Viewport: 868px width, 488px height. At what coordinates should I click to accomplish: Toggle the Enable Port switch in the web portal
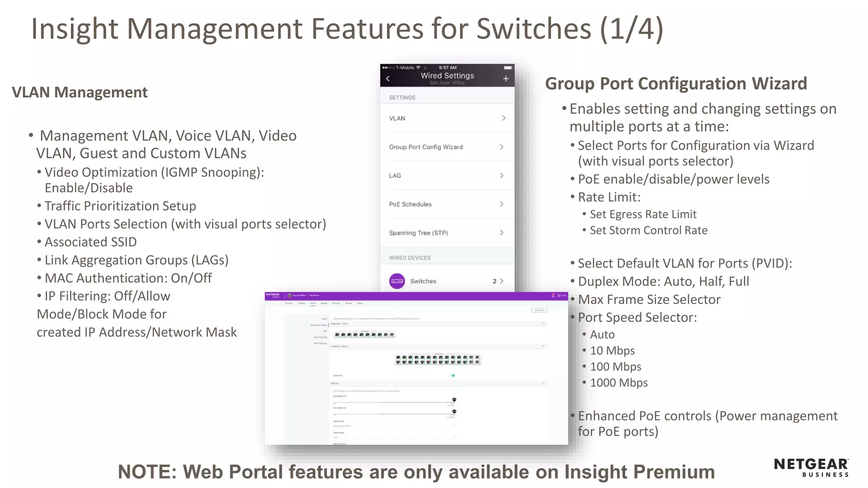point(453,375)
